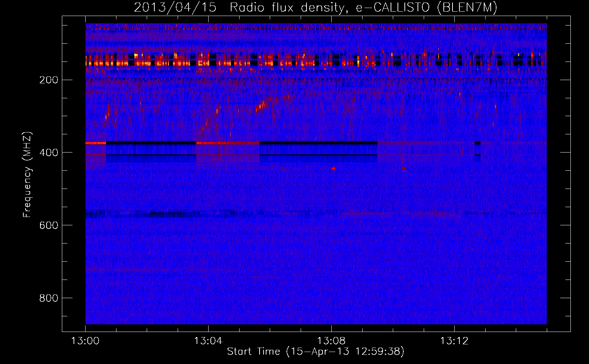589x364 pixels.
Task: Click the 13:12 time tick label
Action: tap(454, 341)
